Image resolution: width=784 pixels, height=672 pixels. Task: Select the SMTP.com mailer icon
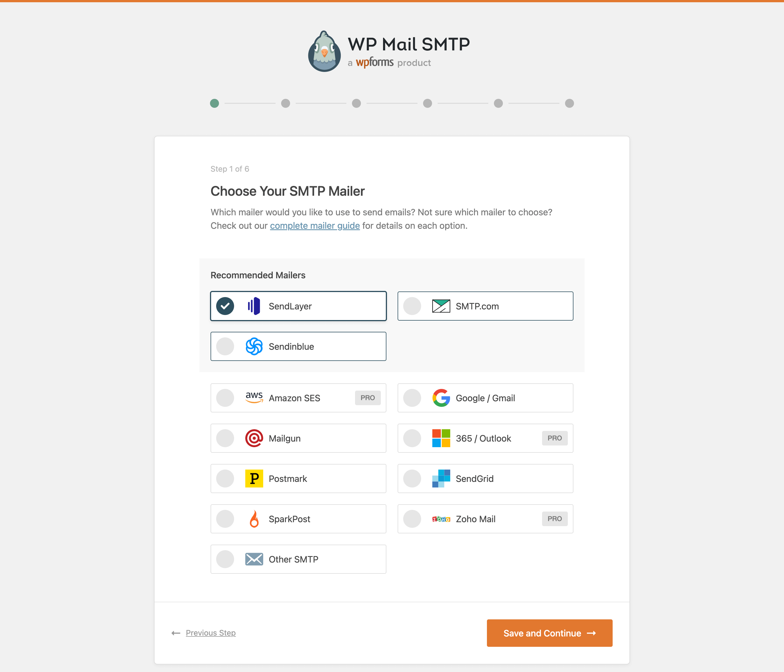[x=440, y=306]
